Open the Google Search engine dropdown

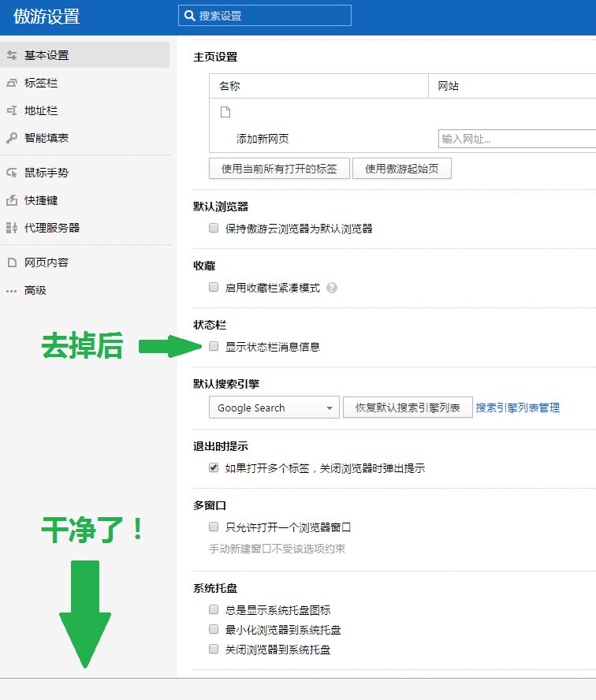pyautogui.click(x=274, y=408)
